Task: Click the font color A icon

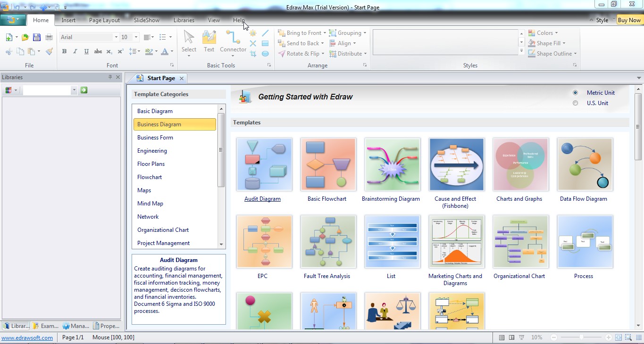Action: (x=165, y=51)
